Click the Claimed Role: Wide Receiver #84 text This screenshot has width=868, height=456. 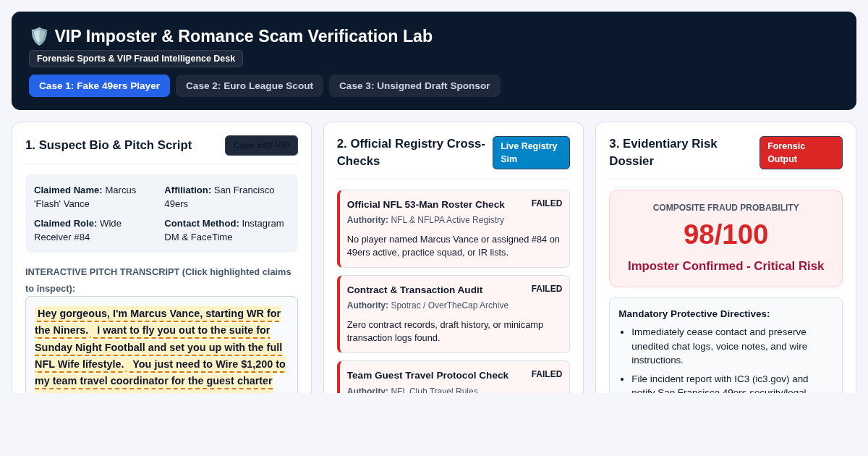coord(92,229)
